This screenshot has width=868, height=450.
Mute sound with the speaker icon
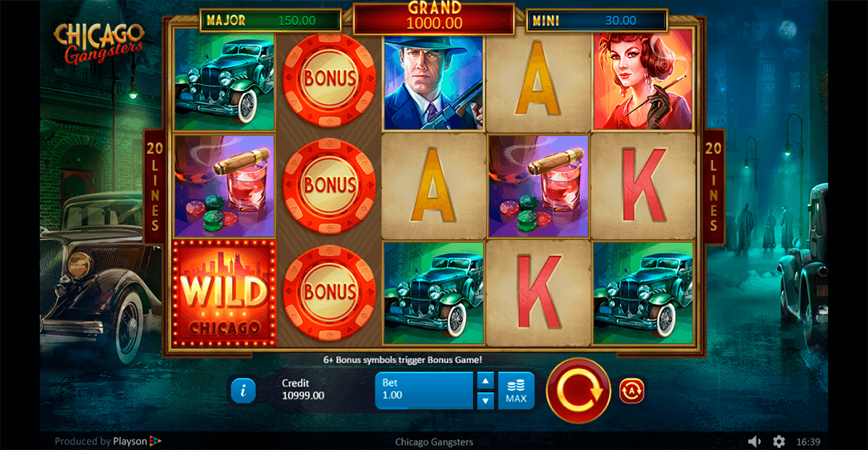pos(754,441)
